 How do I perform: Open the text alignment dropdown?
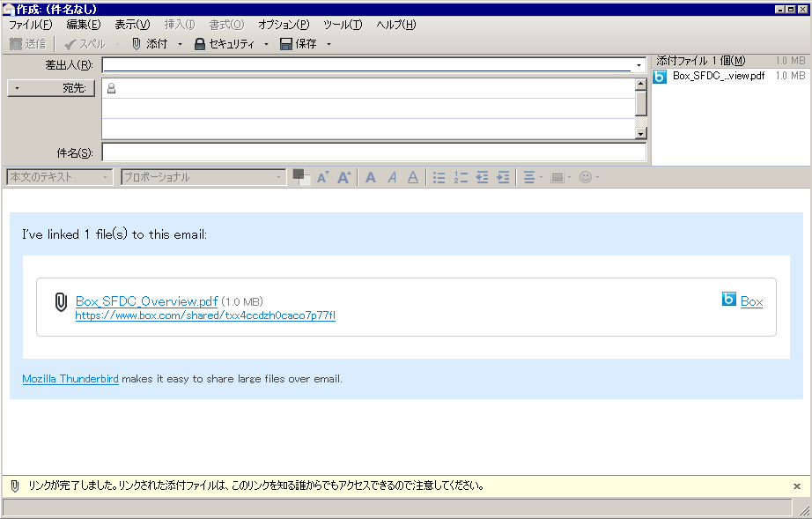[x=533, y=177]
